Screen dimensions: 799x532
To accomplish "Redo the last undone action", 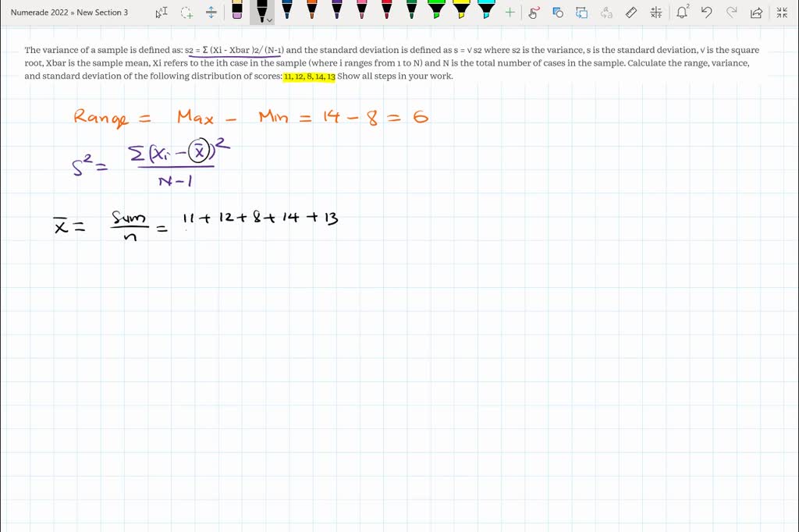I will pyautogui.click(x=730, y=12).
